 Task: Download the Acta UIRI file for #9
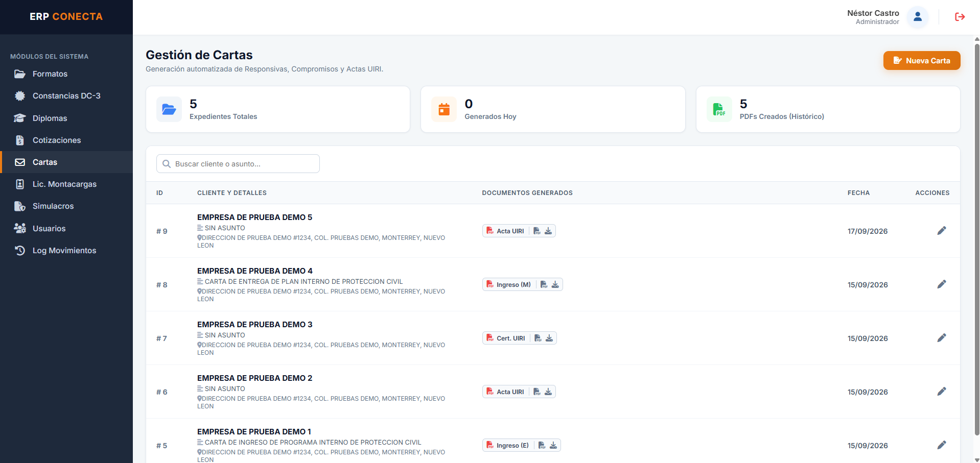coord(548,231)
